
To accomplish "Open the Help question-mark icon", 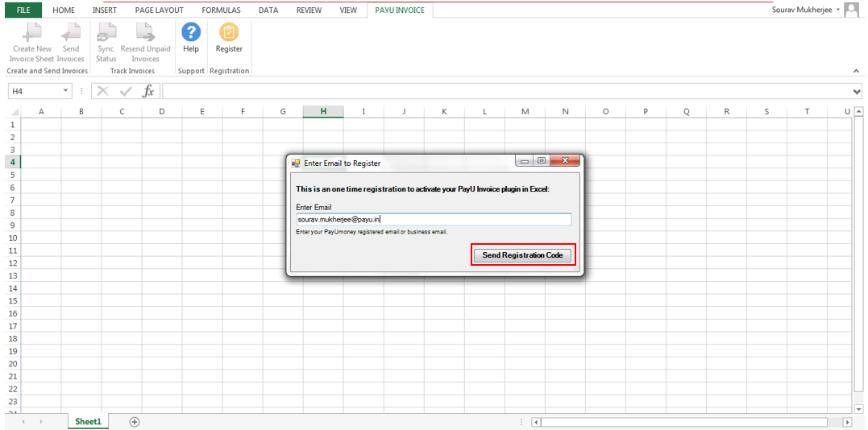I will click(x=191, y=32).
